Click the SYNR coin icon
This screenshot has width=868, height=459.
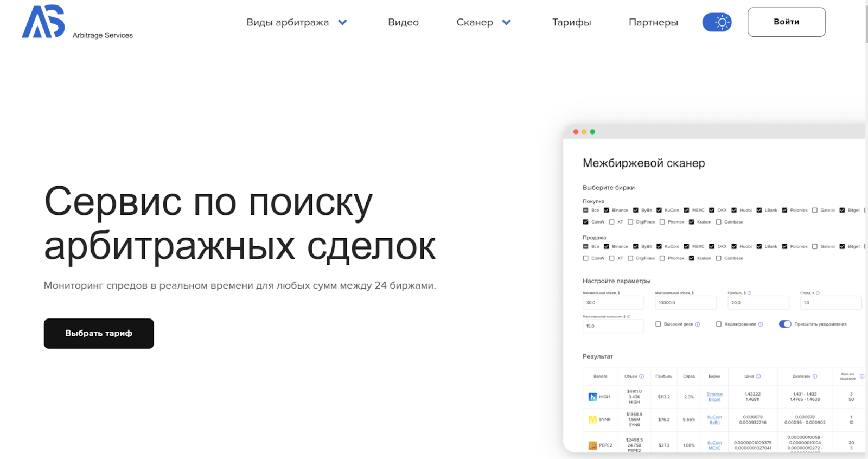592,420
